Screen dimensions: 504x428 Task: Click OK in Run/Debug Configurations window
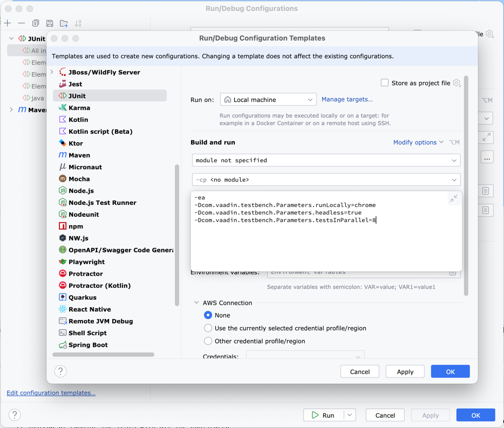(x=476, y=415)
